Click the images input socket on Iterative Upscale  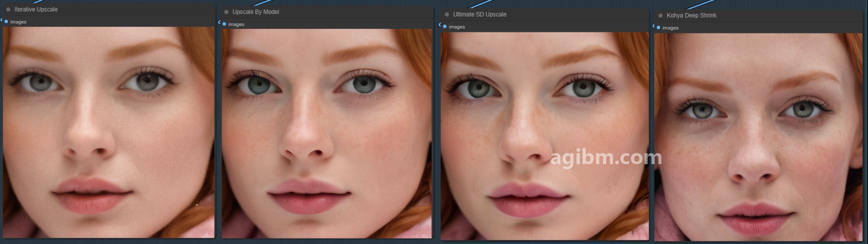point(6,21)
